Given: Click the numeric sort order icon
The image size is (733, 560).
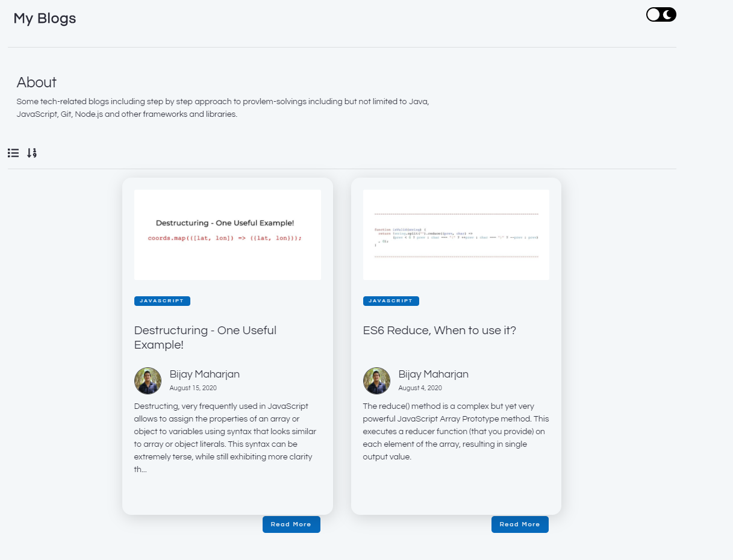Looking at the screenshot, I should pyautogui.click(x=32, y=153).
